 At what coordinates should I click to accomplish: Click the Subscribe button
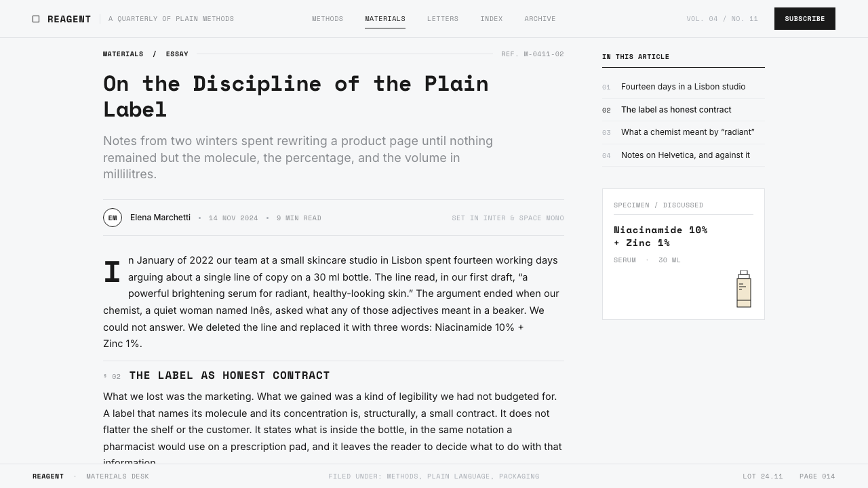(805, 19)
